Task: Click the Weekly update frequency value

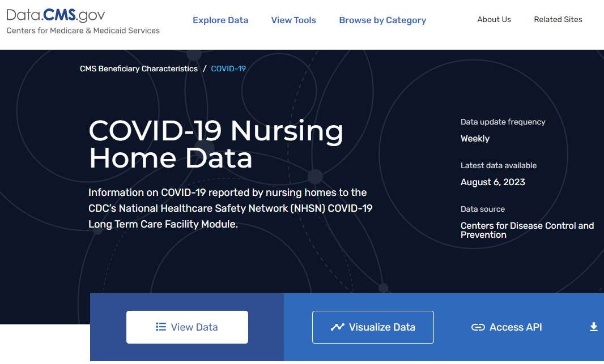Action: pos(475,139)
